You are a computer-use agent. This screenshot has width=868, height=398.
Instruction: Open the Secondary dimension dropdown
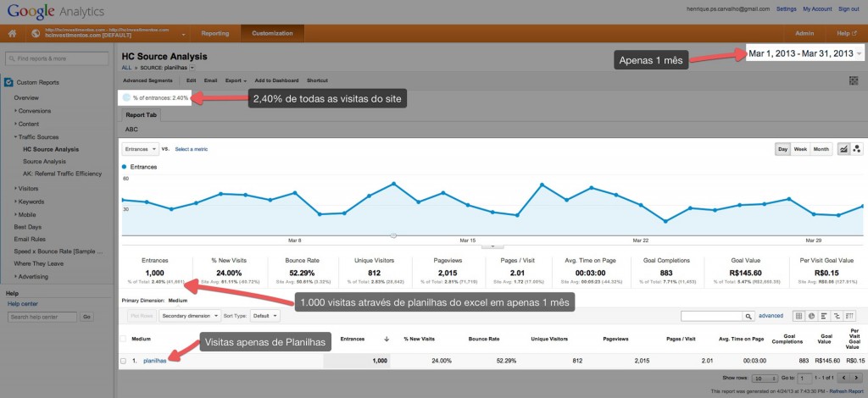click(190, 316)
